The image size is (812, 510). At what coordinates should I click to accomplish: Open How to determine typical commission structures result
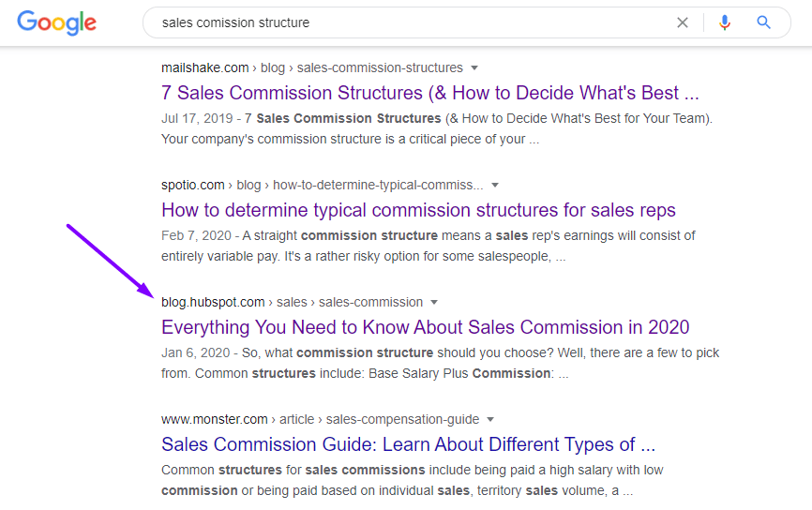[x=418, y=210]
